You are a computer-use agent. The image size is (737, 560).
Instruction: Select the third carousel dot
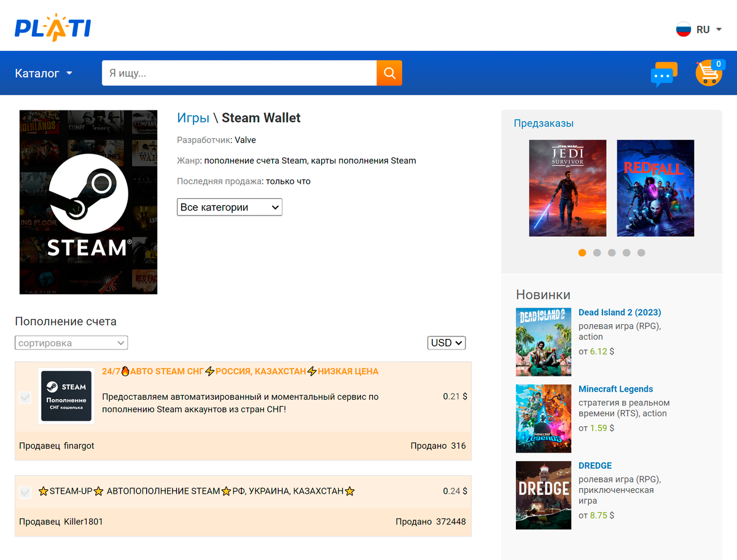click(612, 252)
